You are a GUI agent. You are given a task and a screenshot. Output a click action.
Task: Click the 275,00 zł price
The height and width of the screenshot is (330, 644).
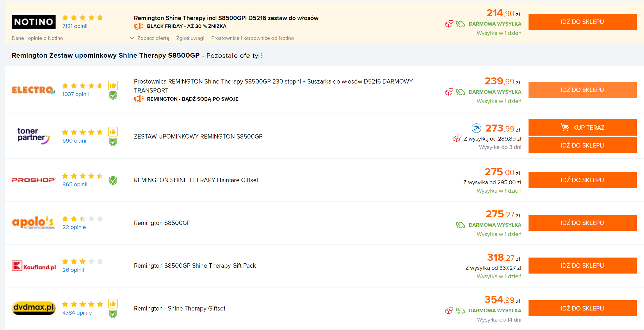[502, 172]
